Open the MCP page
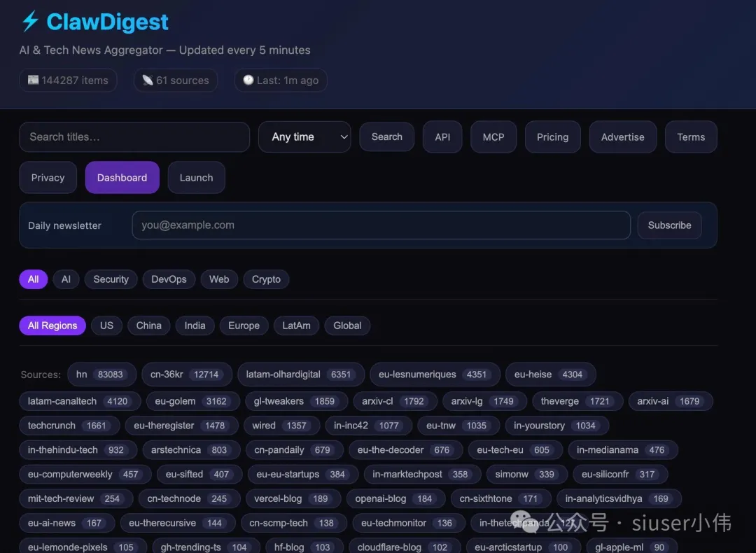The width and height of the screenshot is (756, 553). click(x=493, y=137)
